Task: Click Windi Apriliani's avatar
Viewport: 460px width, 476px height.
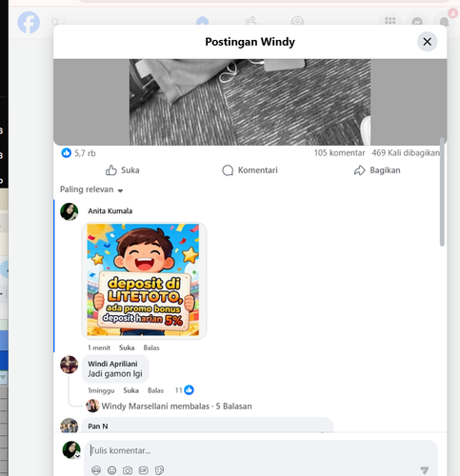Action: pos(70,365)
